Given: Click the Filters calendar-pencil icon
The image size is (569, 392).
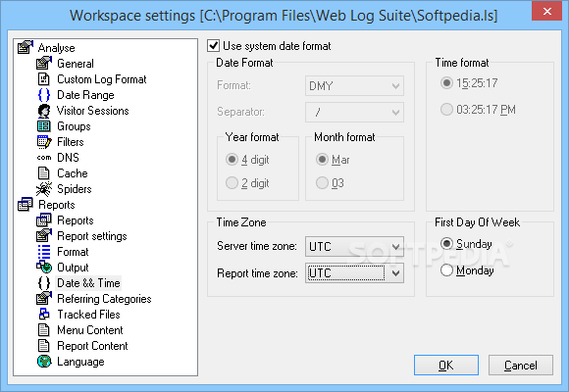Looking at the screenshot, I should (44, 142).
